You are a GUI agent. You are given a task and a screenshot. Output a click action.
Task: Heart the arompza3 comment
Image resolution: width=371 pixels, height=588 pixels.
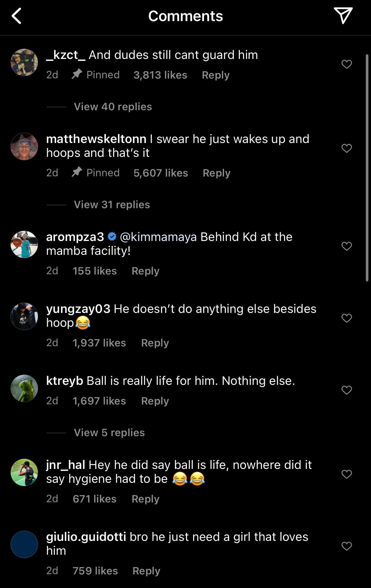346,246
